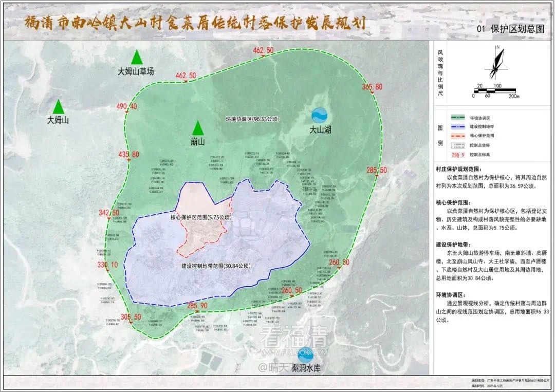Screen dimensions: 555x392
Task: Click the 490.40 elevation label
Action: [x=126, y=107]
